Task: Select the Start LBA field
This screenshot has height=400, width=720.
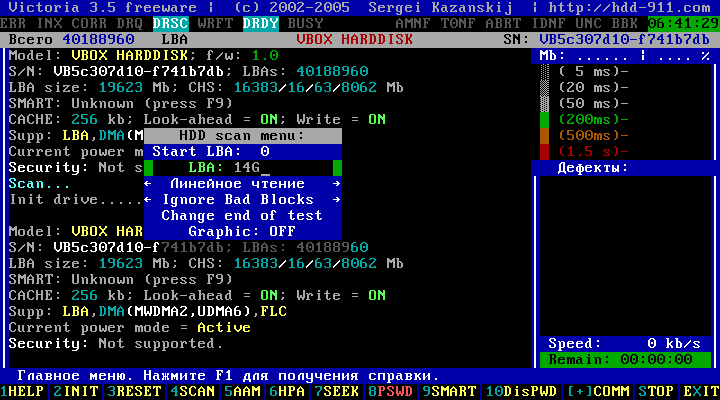Action: coord(242,151)
